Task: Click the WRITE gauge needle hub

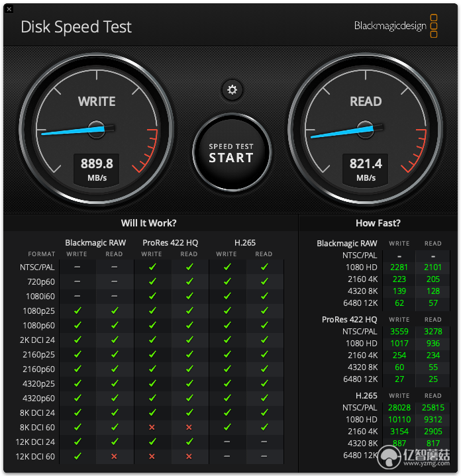Action: click(x=97, y=129)
